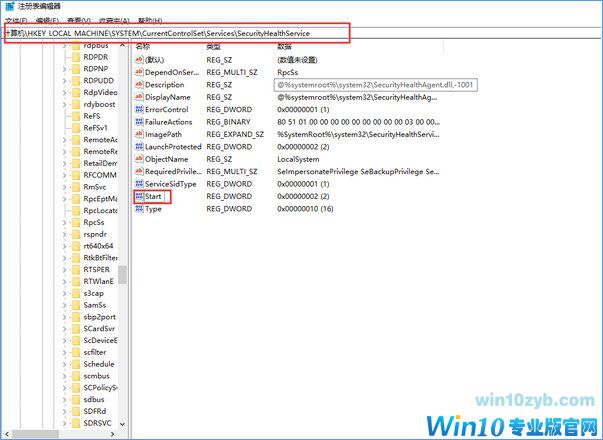603x440 pixels.
Task: Expand the RDPUDD tree node
Action: pyautogui.click(x=64, y=81)
